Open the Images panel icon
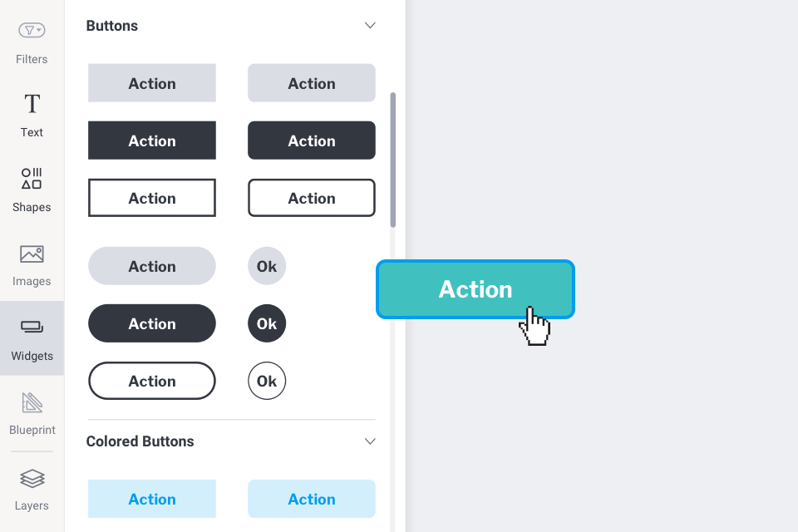Viewport: 798px width, 532px height. pos(32,254)
